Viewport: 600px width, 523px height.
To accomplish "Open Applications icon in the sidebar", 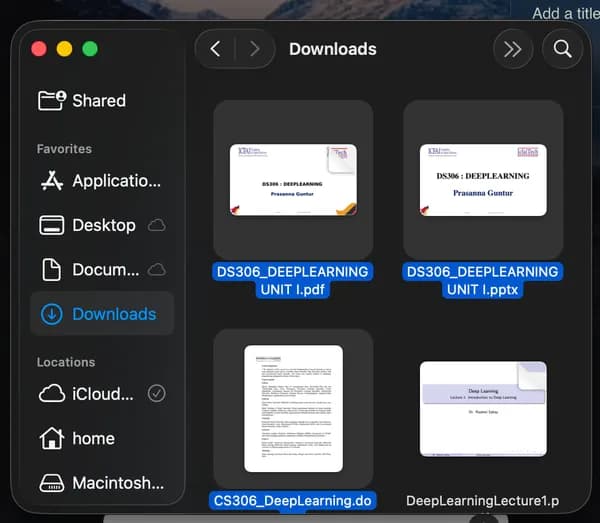I will click(52, 181).
